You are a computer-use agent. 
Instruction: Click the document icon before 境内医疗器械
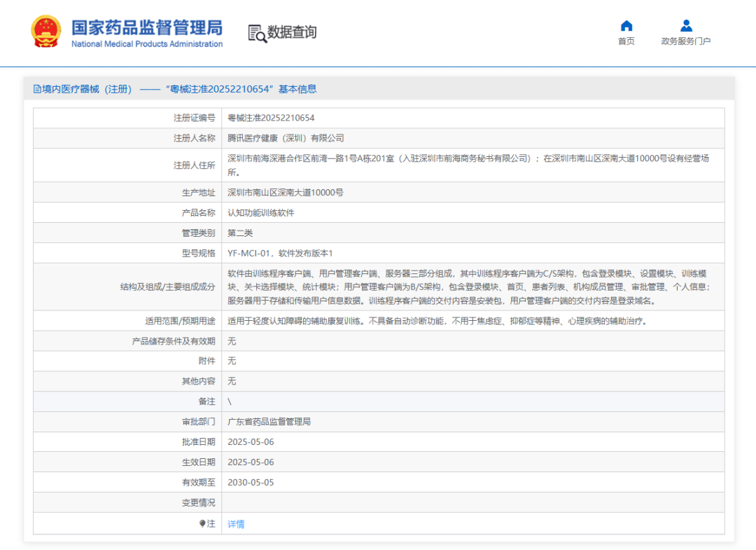tap(36, 88)
